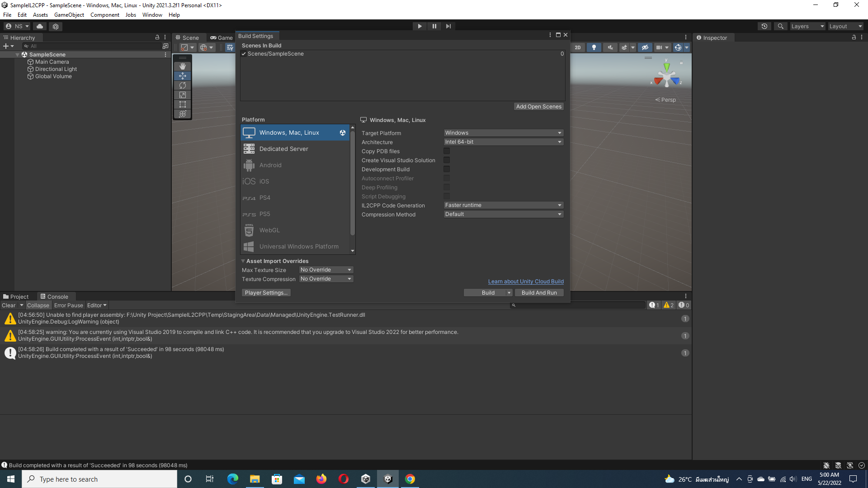Click the Console search field
The image size is (868, 488).
click(x=579, y=305)
